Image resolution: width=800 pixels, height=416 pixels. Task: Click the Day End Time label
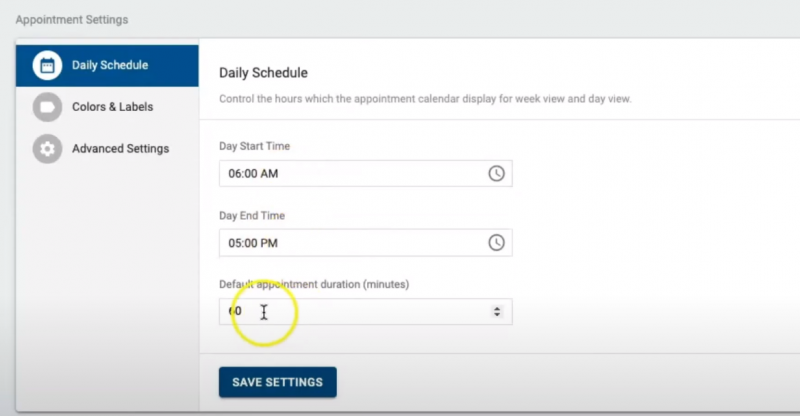tap(252, 216)
